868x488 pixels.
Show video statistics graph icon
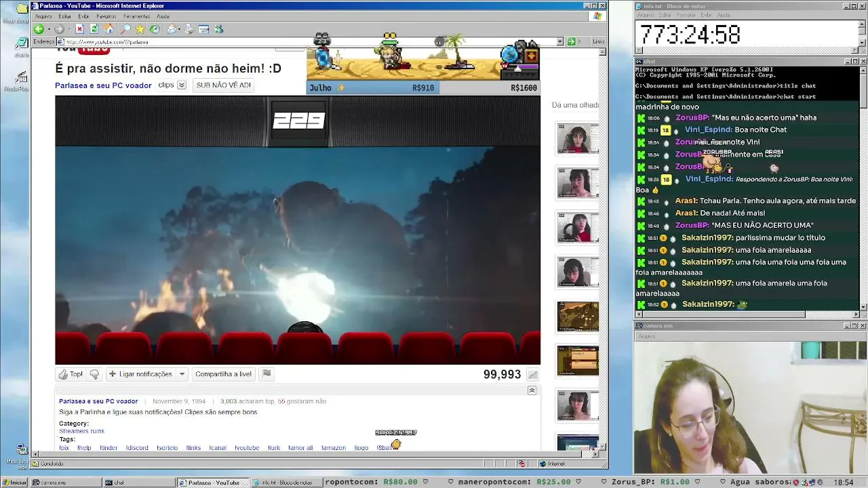533,374
